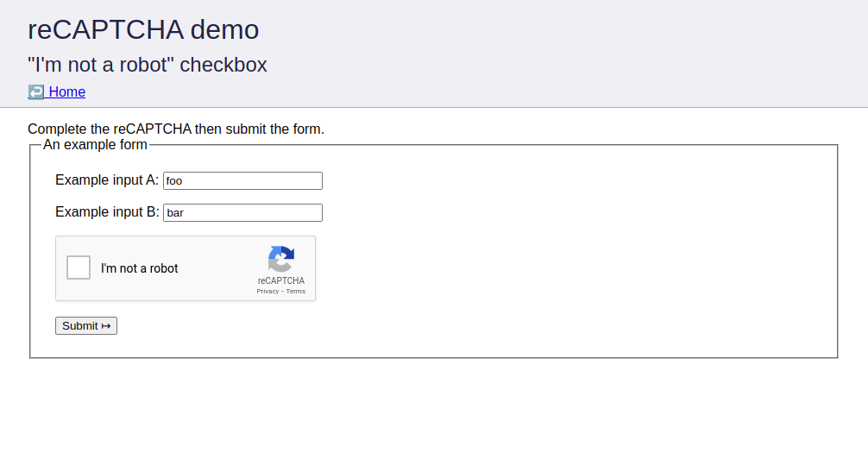Click the "bar" text in input B
Screen dimensions: 868x472
pos(175,212)
